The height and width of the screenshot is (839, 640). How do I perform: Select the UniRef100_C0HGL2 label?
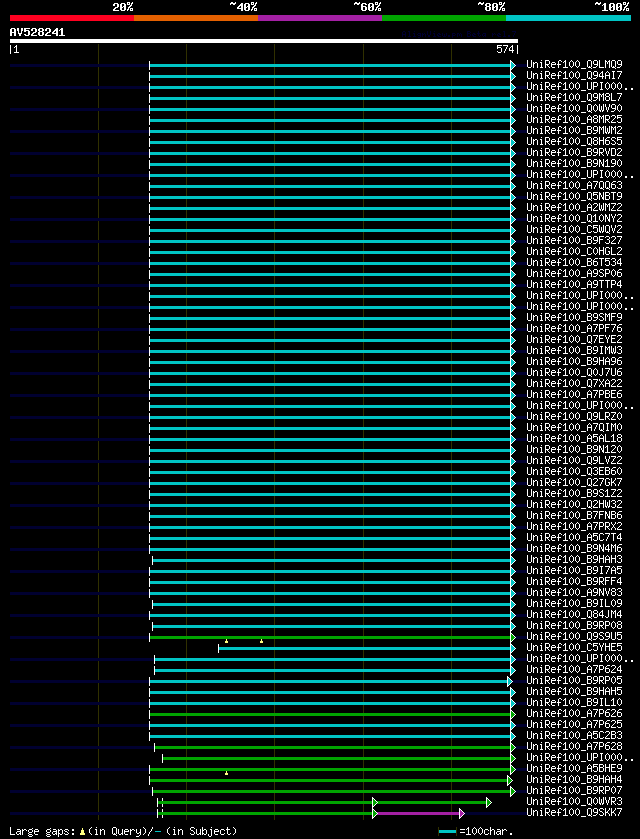click(574, 251)
